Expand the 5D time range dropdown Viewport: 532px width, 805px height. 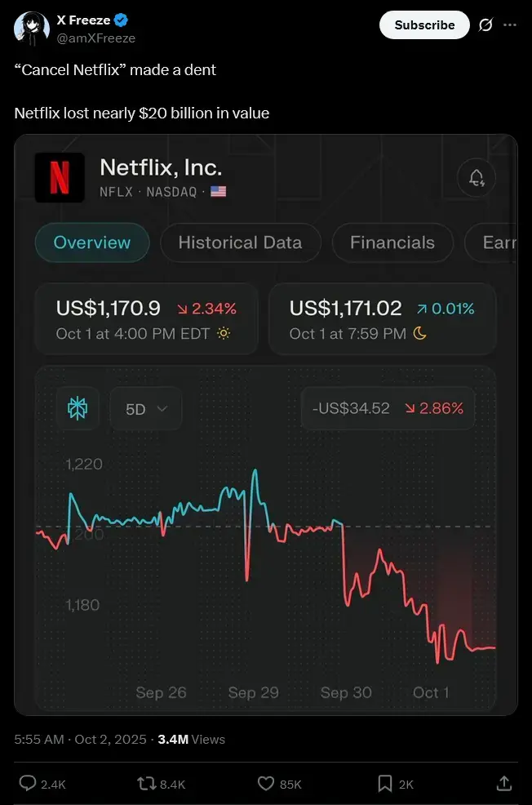[146, 409]
